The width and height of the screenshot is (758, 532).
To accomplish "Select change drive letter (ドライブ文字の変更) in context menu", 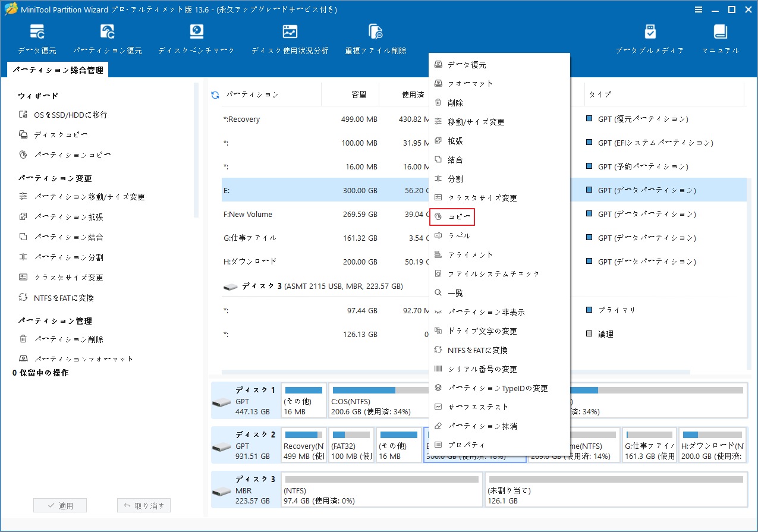I will point(499,331).
